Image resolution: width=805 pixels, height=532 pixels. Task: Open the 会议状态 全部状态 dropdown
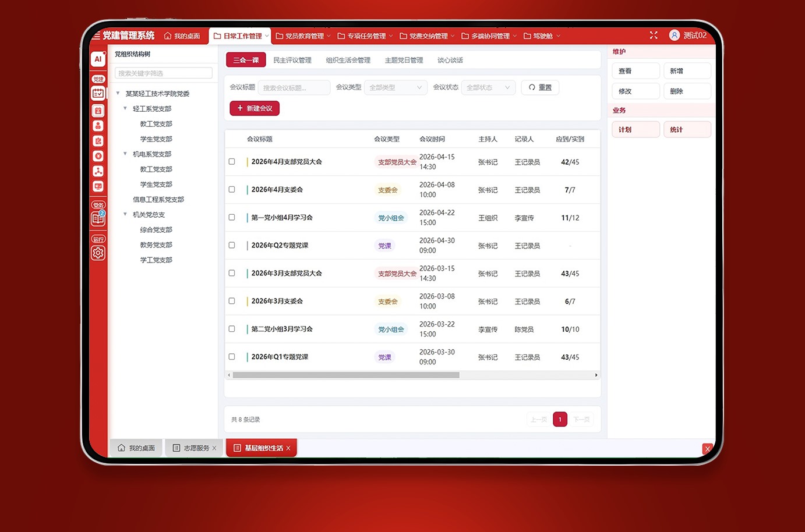tap(488, 87)
